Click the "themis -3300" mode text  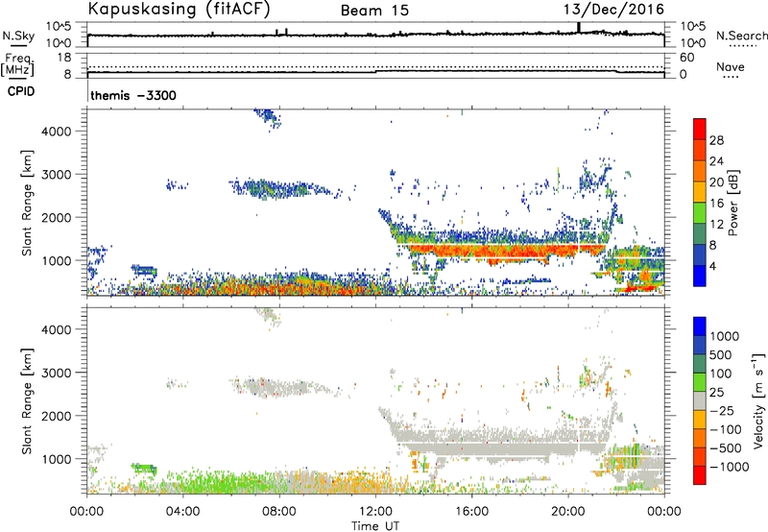tap(133, 95)
